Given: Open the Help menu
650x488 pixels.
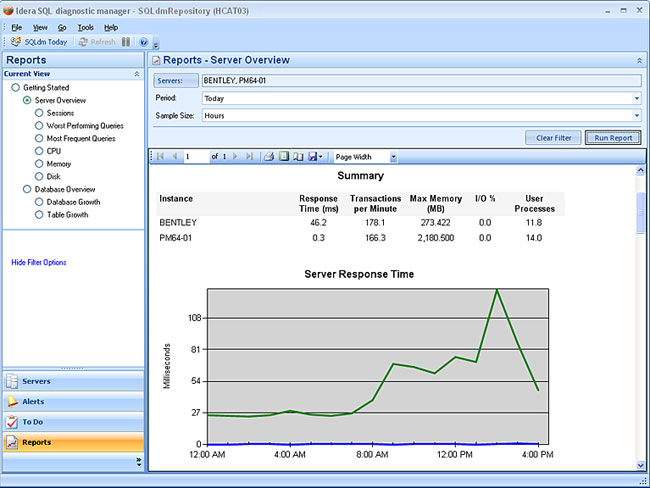Looking at the screenshot, I should click(111, 28).
